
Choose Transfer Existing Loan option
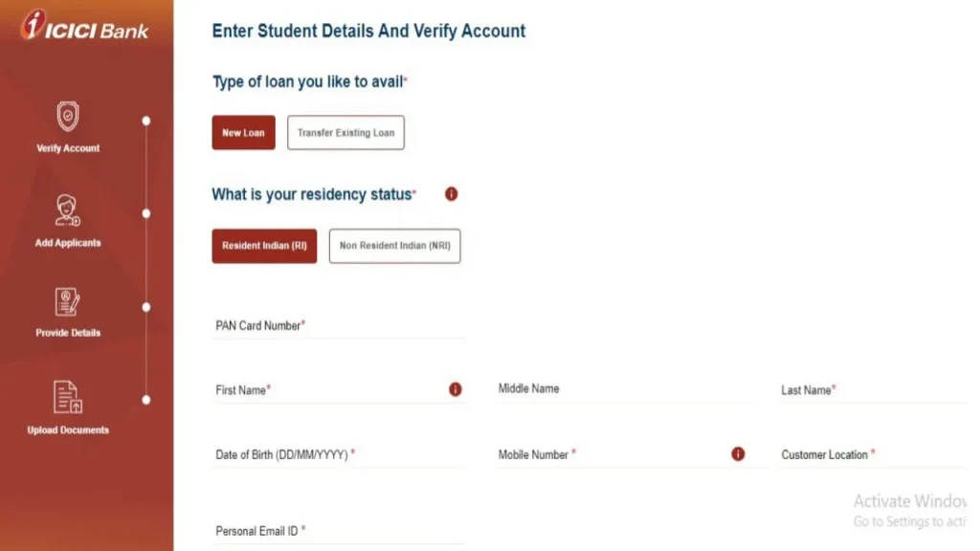345,133
